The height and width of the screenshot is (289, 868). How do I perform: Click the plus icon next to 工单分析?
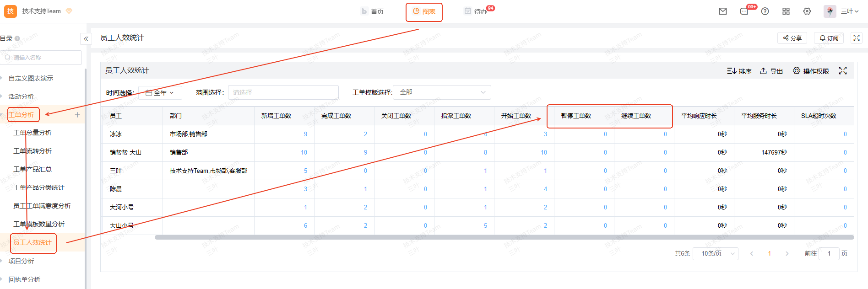pos(77,115)
